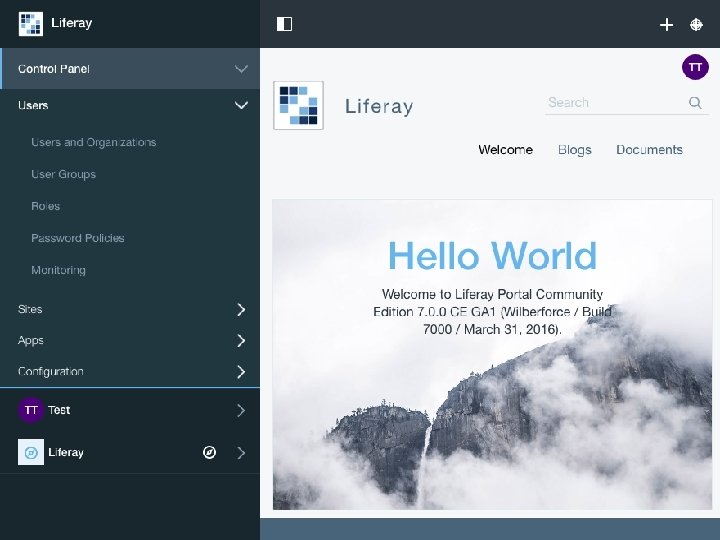This screenshot has height=540, width=720.
Task: Open Monitoring
Action: (58, 270)
